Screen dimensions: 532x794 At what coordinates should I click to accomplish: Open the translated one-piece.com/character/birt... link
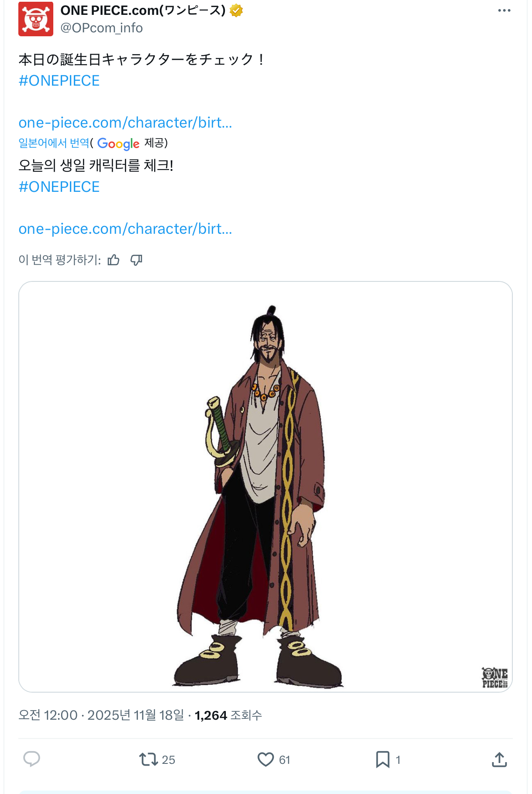(x=125, y=229)
